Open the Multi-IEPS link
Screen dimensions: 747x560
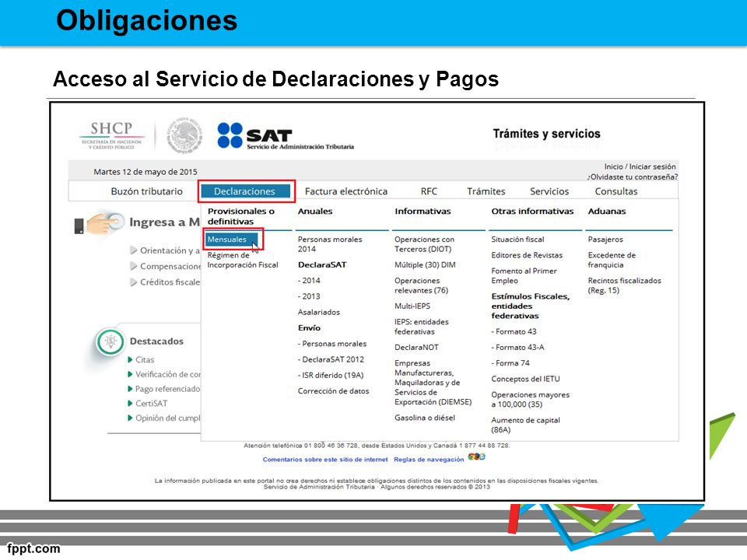(x=412, y=306)
